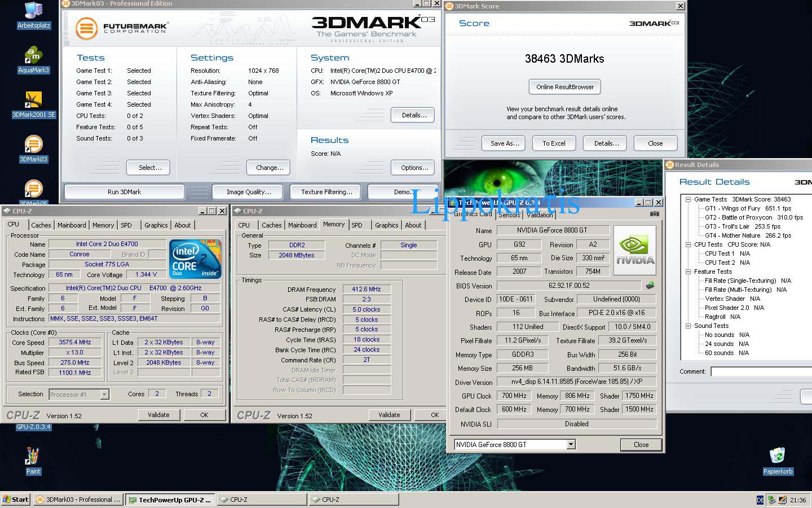The image size is (812, 508).
Task: Click the Comment input field in Result Details
Action: (x=761, y=371)
